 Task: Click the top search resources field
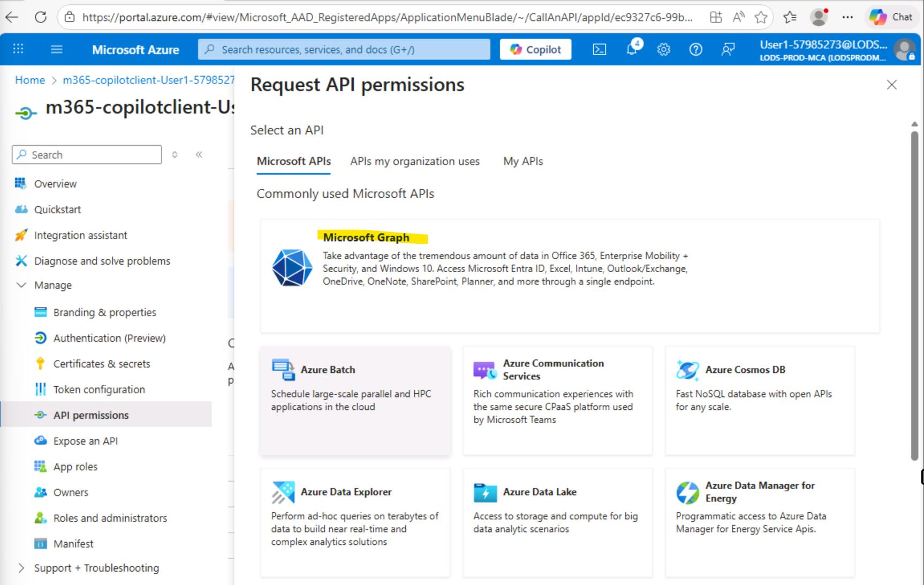[344, 50]
